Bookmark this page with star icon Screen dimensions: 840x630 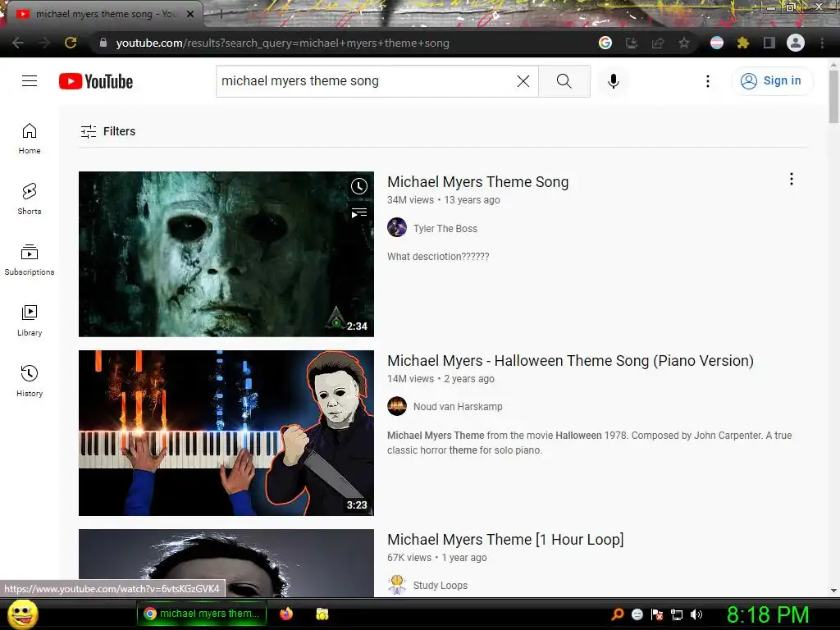coord(684,43)
